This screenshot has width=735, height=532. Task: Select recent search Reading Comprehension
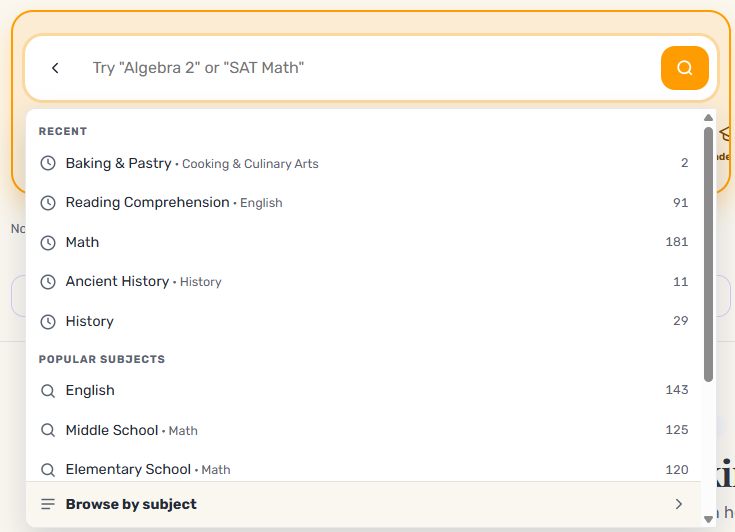[x=363, y=202]
